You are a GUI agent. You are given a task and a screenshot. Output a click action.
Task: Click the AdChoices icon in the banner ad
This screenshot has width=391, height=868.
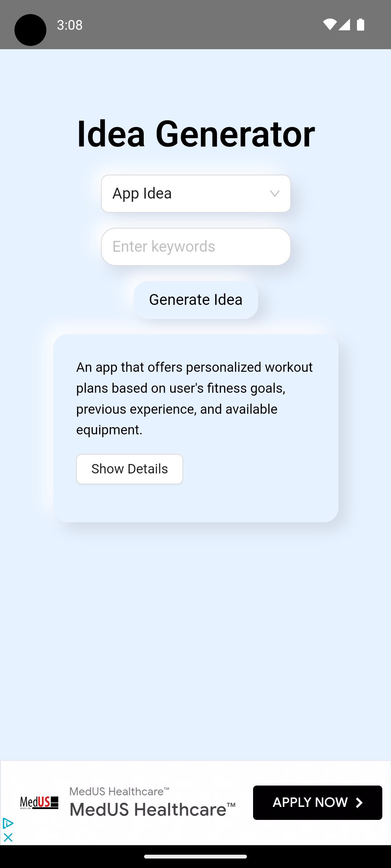pos(8,823)
